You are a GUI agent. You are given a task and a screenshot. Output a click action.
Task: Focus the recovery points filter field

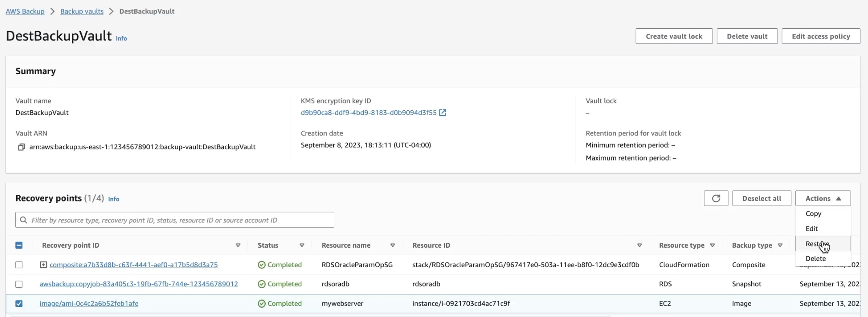175,220
